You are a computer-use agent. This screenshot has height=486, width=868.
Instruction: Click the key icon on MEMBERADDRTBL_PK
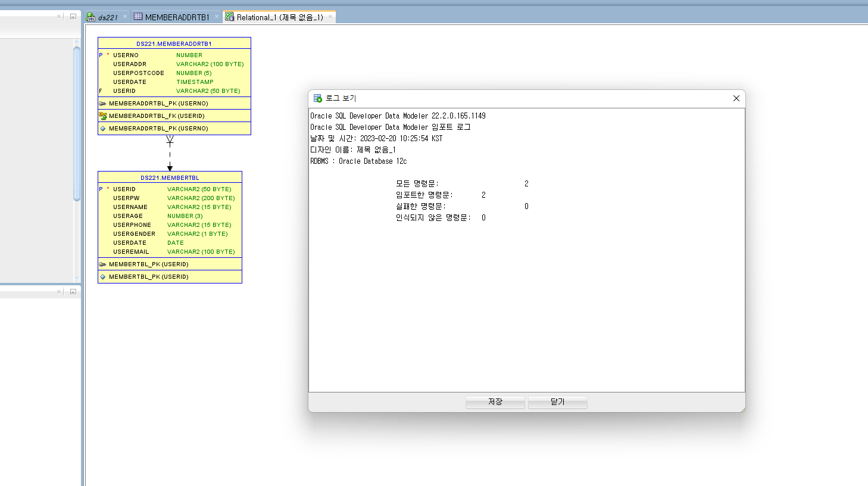click(x=103, y=103)
